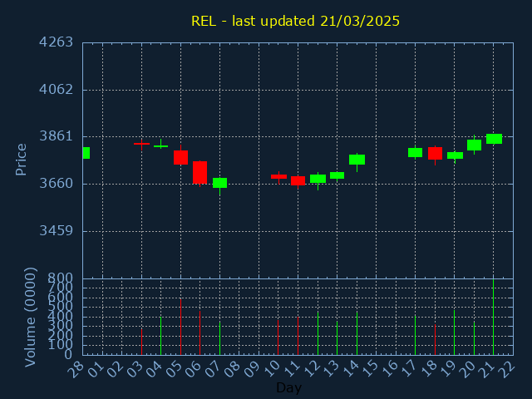532x399 pixels.
Task: Click the vertical 'Price' axis title
Action: pos(21,160)
